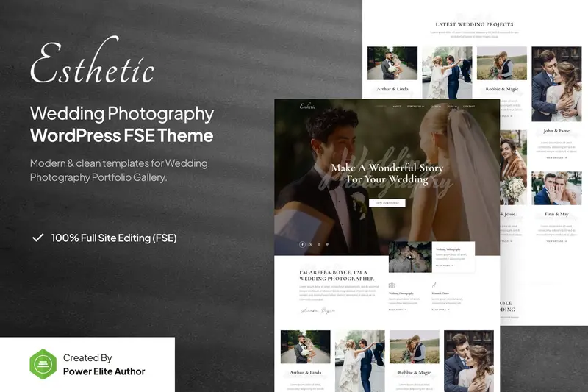Expand the Portfolio dropdown in navigation
Viewport: 588px width, 392px height.
[416, 106]
